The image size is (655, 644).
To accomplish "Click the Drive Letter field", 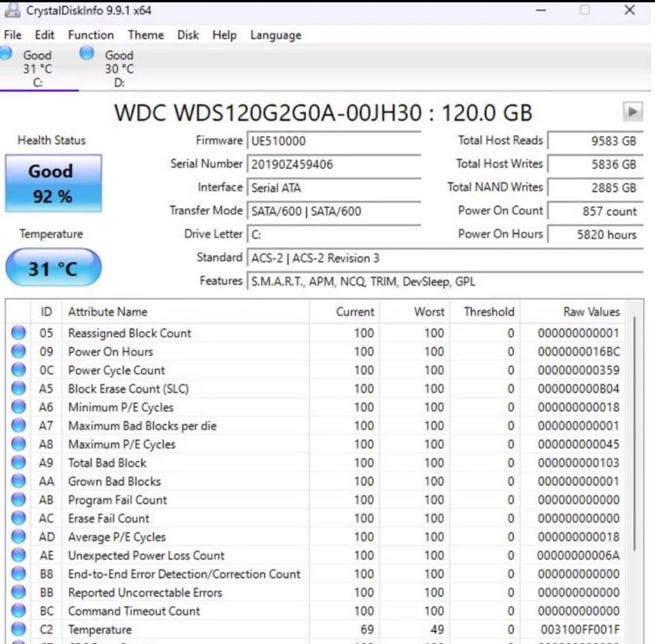I will click(x=334, y=235).
